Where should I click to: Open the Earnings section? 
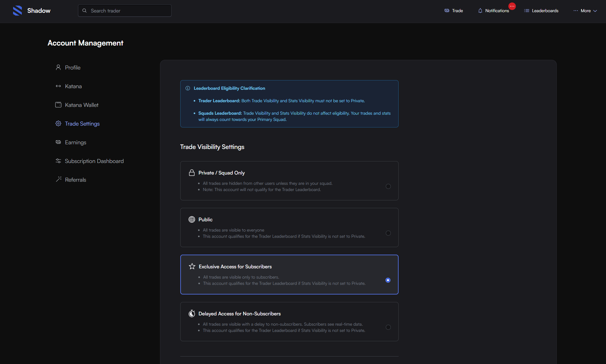pyautogui.click(x=75, y=142)
